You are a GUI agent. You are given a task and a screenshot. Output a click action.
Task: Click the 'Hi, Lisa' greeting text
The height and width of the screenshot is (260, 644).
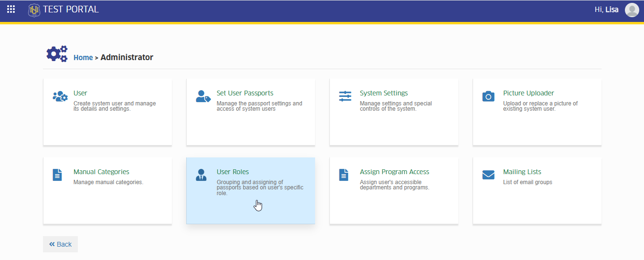[607, 10]
